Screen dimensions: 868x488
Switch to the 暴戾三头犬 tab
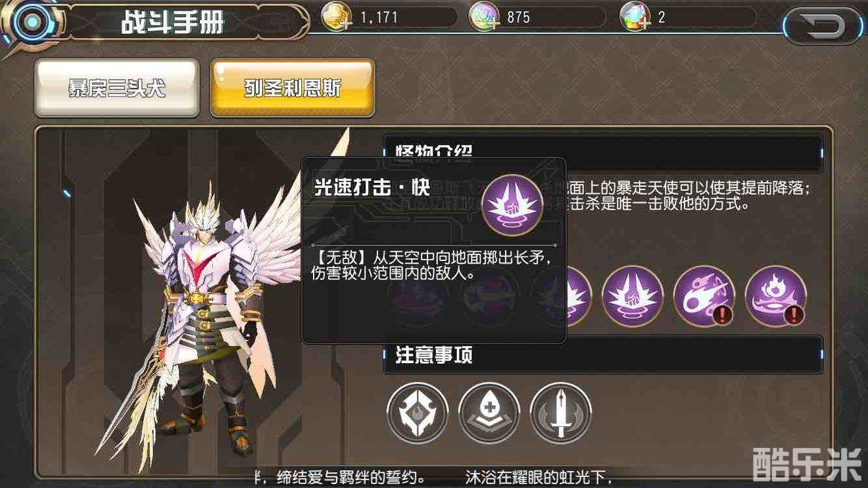117,88
